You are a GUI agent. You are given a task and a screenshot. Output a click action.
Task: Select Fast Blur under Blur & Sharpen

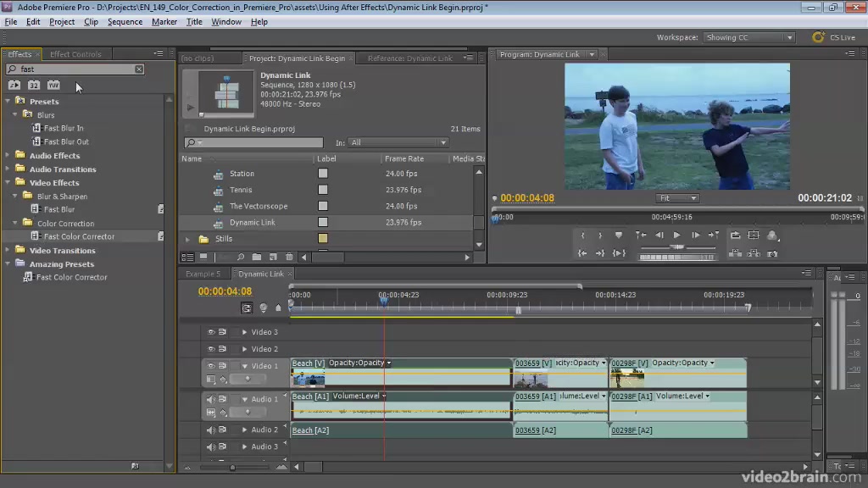[x=59, y=209]
